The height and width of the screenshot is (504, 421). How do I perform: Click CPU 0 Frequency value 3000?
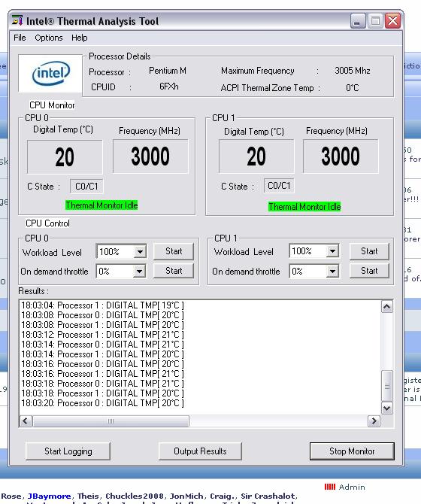[150, 156]
